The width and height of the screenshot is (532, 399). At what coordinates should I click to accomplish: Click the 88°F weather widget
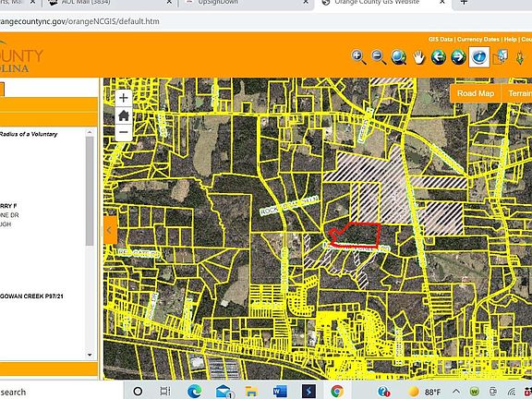[x=424, y=392]
